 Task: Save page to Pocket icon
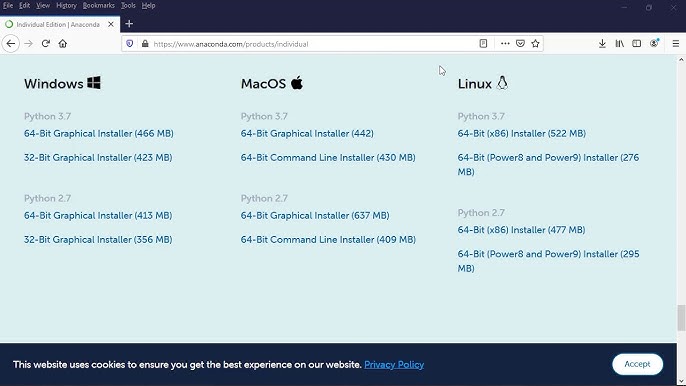pyautogui.click(x=520, y=44)
